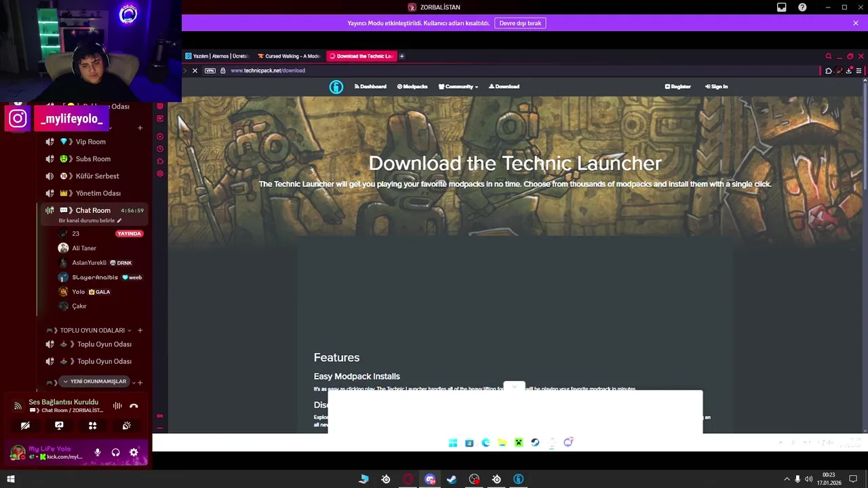
Task: Open activities launcher in voice panel
Action: point(93,426)
